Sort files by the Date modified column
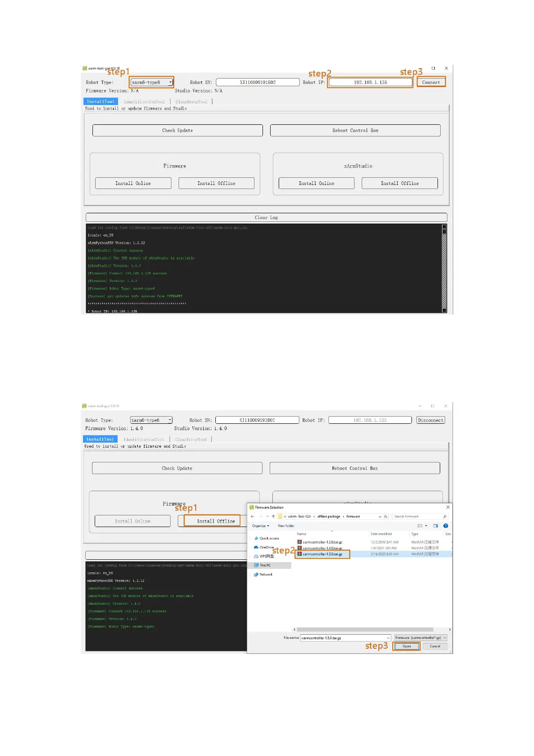Screen dimensions: 534x756 point(381,534)
